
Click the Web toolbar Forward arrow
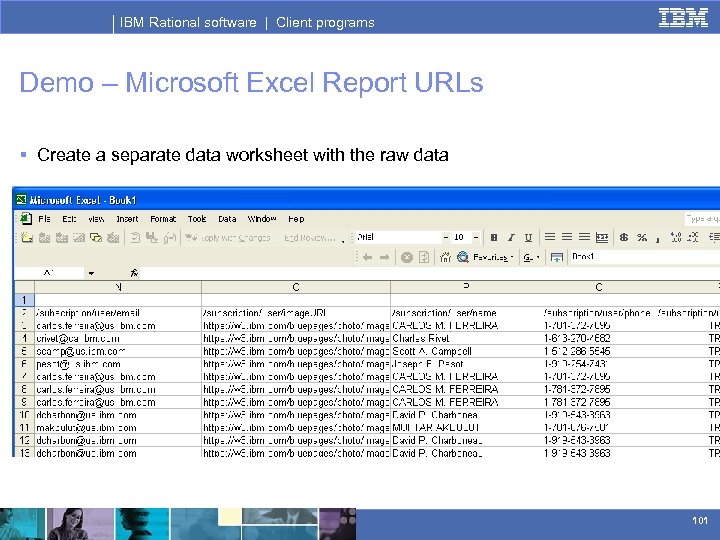(384, 257)
